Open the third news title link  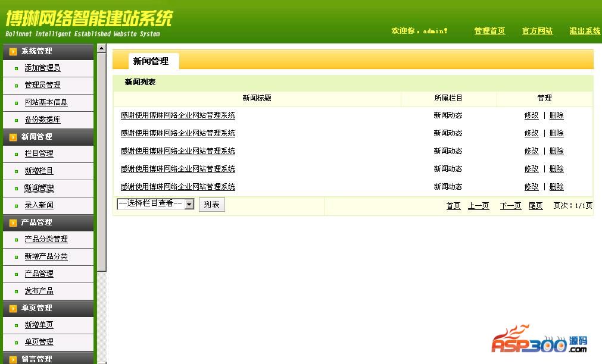pyautogui.click(x=178, y=151)
